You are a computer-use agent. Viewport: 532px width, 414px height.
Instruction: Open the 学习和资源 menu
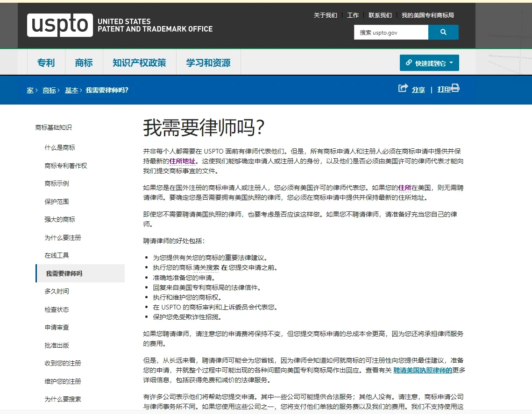[x=208, y=63]
